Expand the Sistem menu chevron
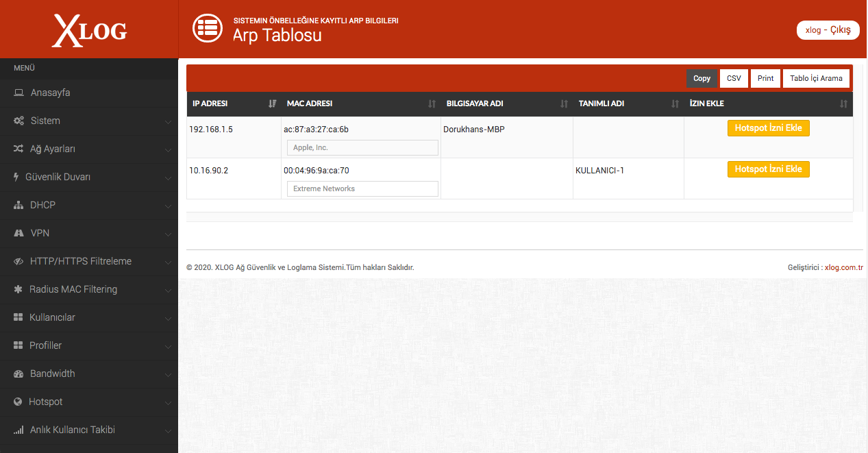This screenshot has width=868, height=453. pyautogui.click(x=168, y=121)
